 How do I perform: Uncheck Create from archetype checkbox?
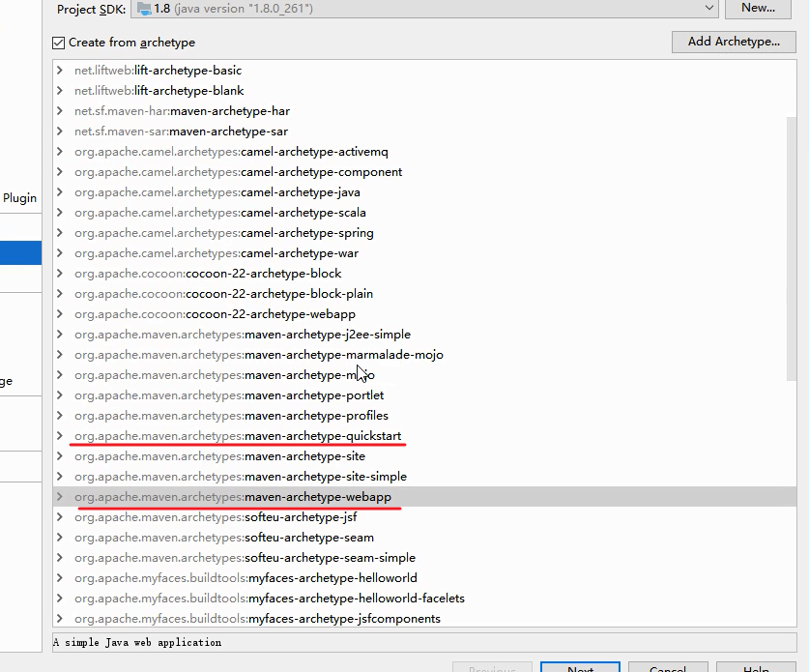(x=58, y=43)
